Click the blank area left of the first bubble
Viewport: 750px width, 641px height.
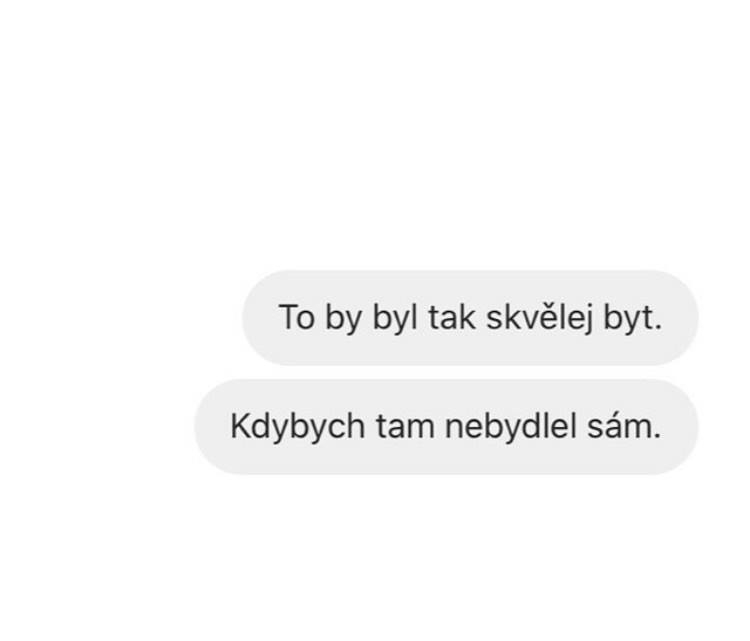pyautogui.click(x=120, y=318)
